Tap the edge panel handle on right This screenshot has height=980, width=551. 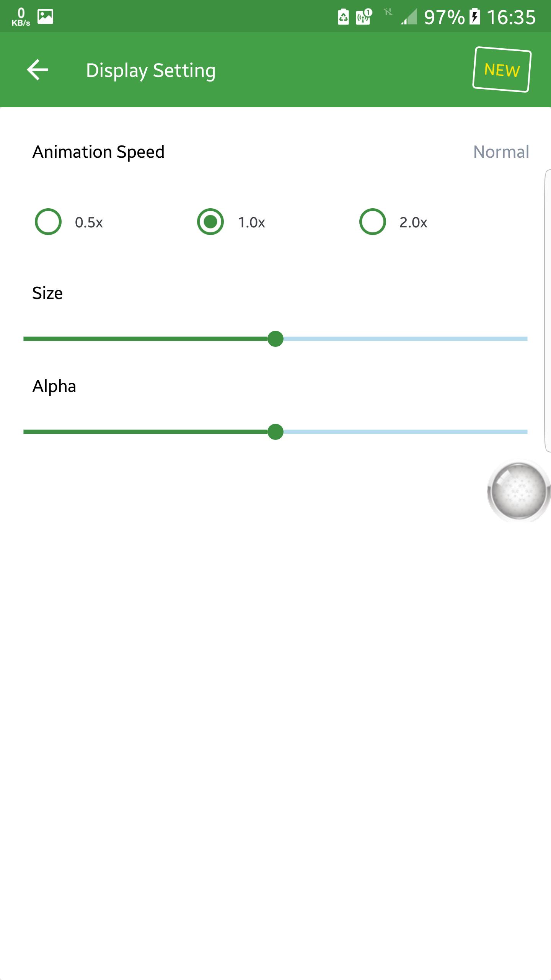pos(548,310)
